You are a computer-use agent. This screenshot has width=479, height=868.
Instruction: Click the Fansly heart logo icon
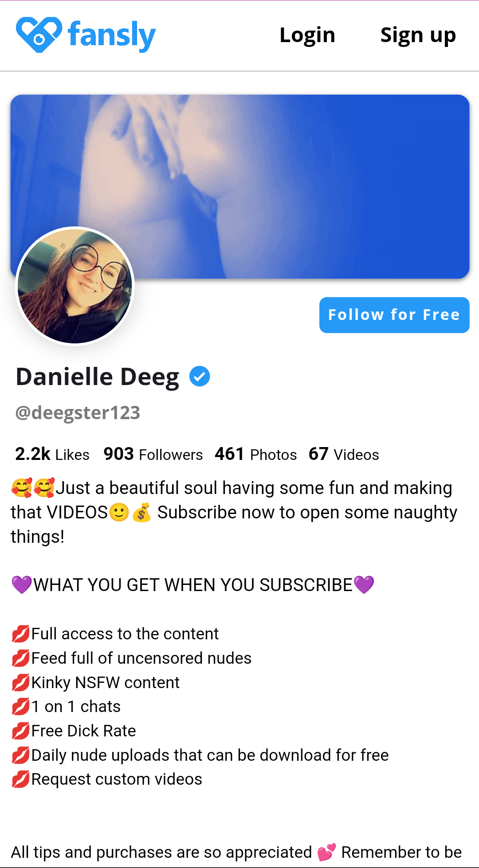pos(39,35)
